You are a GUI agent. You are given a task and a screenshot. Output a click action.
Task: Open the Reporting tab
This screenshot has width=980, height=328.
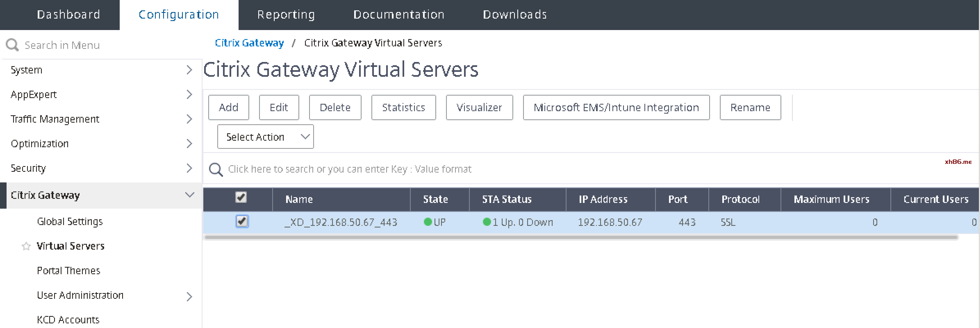(x=286, y=14)
